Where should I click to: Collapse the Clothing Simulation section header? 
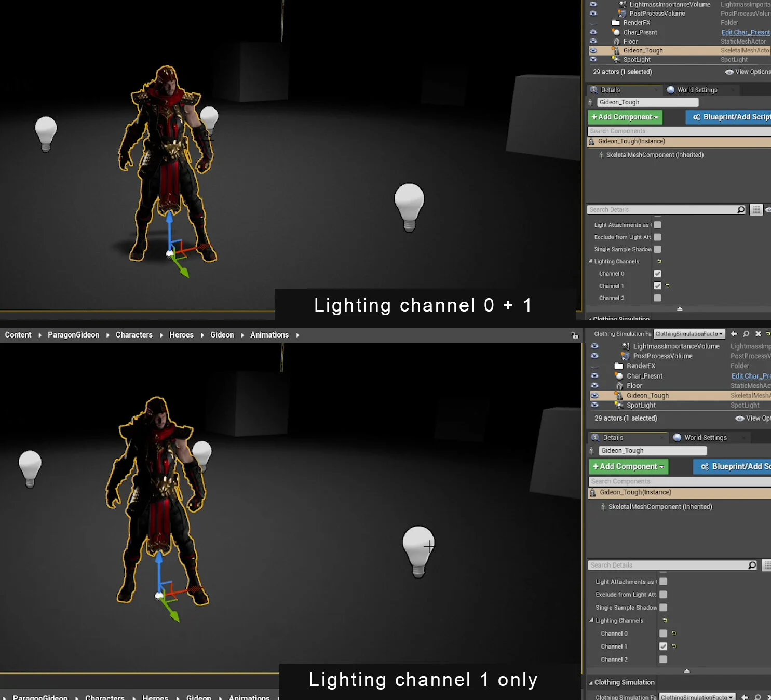[x=591, y=683]
